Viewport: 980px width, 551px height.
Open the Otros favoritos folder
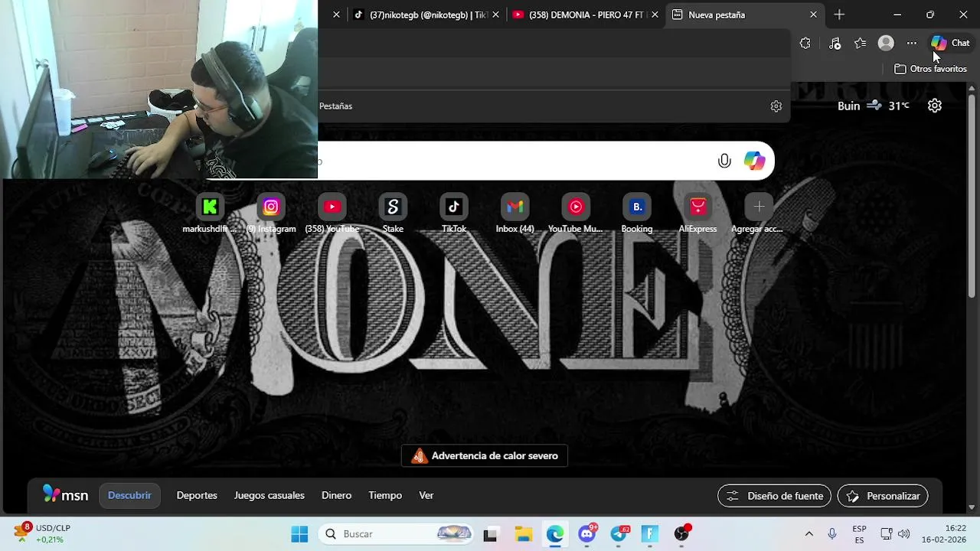pyautogui.click(x=930, y=69)
